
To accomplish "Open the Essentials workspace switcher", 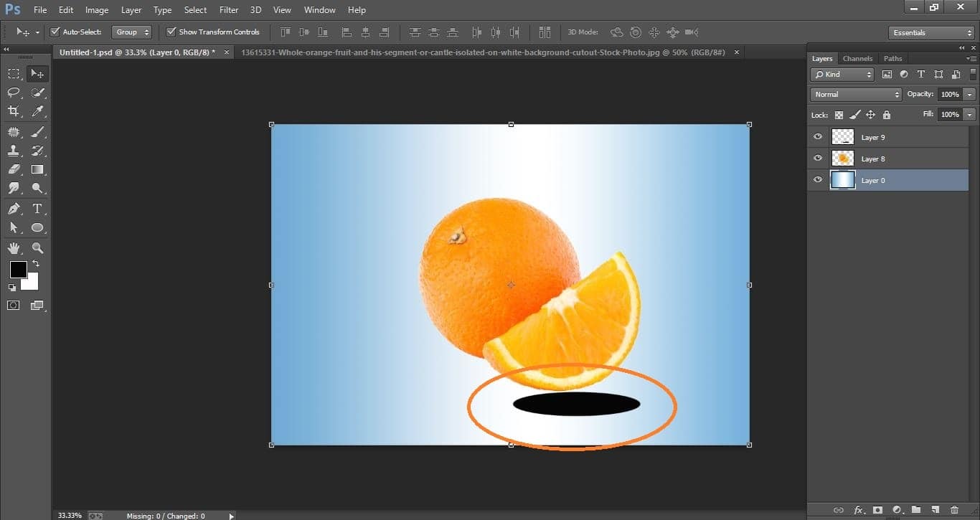I will click(x=930, y=32).
